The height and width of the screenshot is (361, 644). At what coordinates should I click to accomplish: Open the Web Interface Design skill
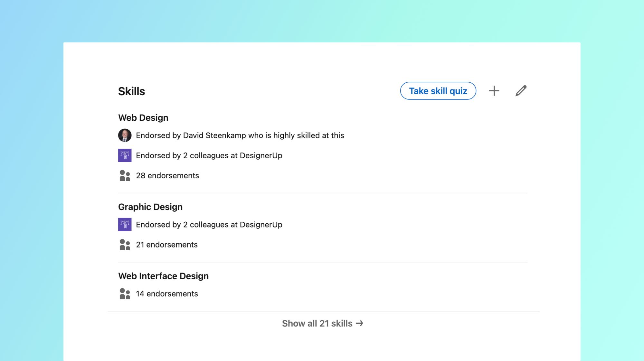163,276
